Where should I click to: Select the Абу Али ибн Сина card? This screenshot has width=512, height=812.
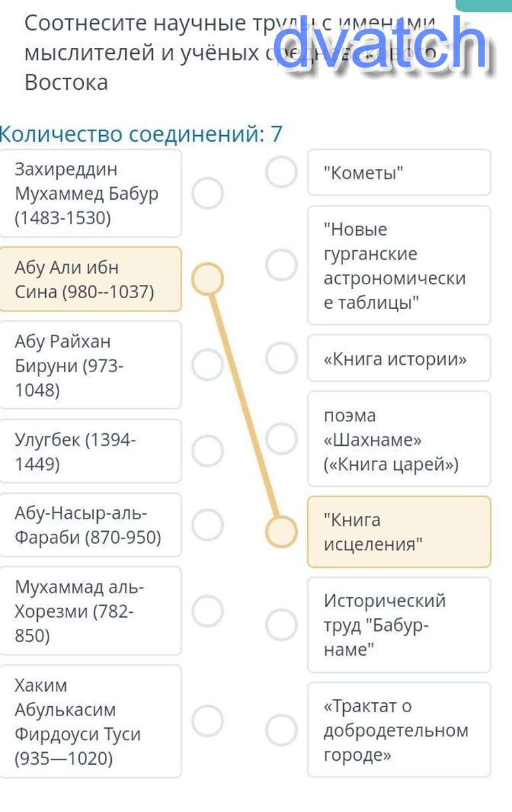[x=90, y=279]
